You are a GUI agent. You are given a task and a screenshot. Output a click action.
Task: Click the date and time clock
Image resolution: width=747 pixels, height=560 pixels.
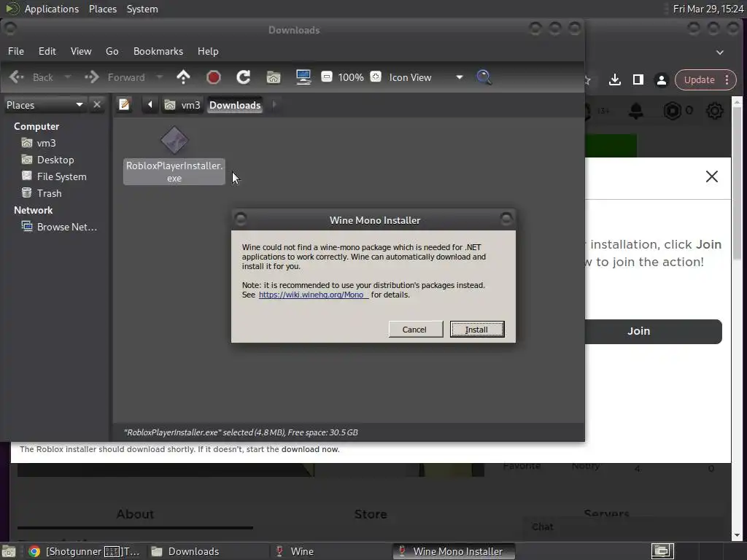tap(708, 9)
